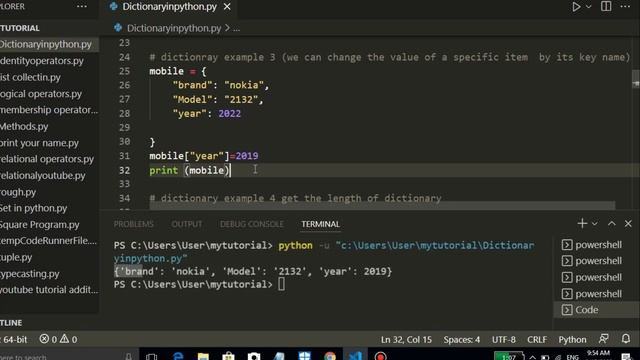This screenshot has width=640, height=360.
Task: Create a new terminal with plus icon
Action: pos(582,223)
